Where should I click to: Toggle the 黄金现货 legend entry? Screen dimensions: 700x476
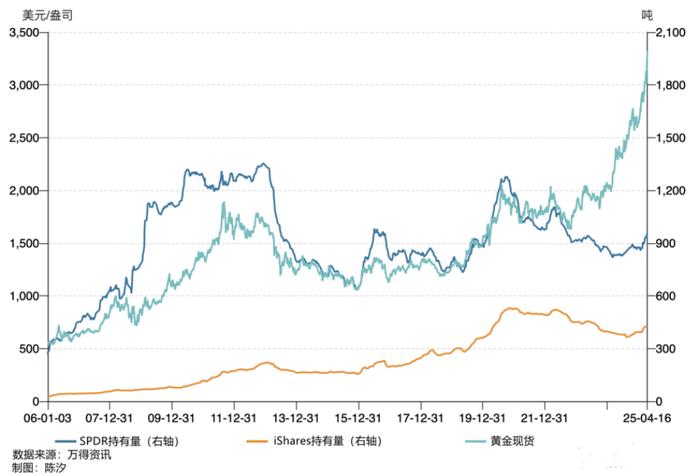coord(500,442)
